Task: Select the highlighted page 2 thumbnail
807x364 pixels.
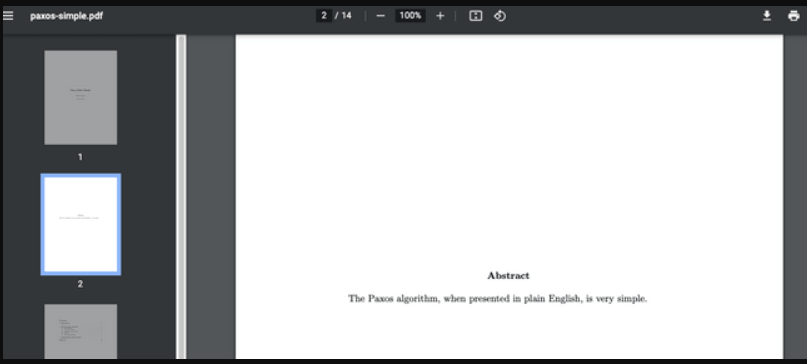Action: (81, 224)
